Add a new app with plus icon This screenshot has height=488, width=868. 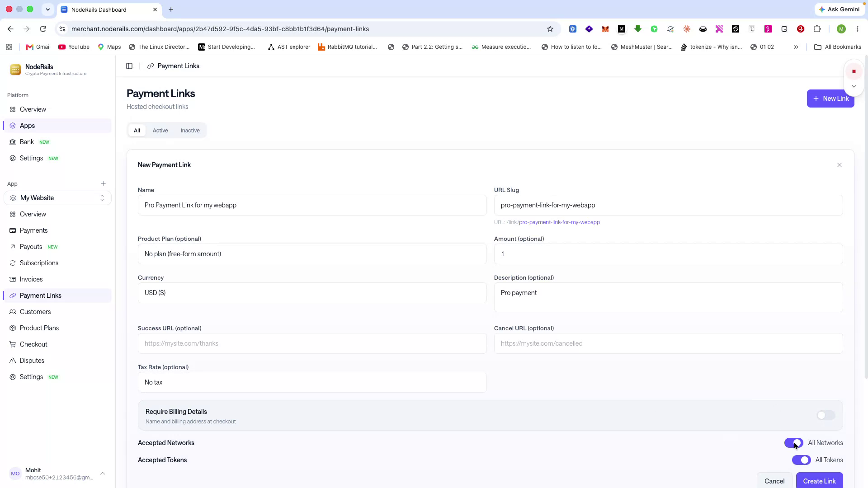point(104,183)
